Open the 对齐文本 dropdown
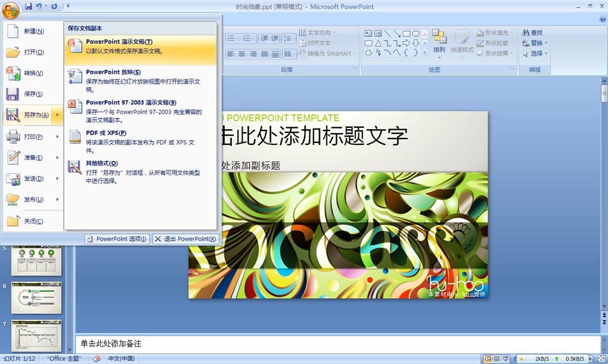Viewport: 608px width, 364px height. click(317, 43)
